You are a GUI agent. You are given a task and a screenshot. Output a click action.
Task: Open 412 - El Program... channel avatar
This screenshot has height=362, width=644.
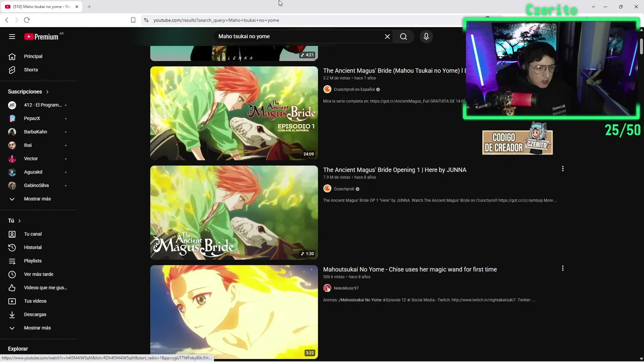[13, 105]
